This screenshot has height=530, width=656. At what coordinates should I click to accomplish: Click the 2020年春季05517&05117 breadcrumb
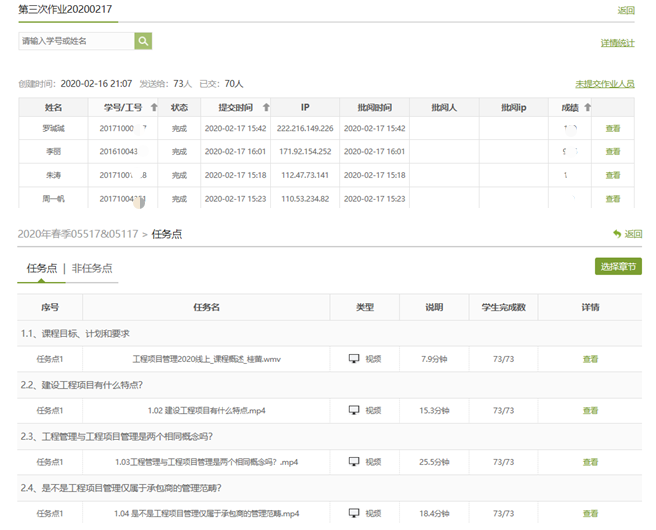(77, 234)
